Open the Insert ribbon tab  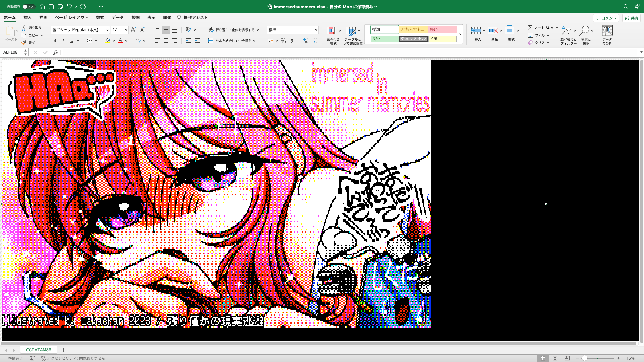(x=28, y=17)
